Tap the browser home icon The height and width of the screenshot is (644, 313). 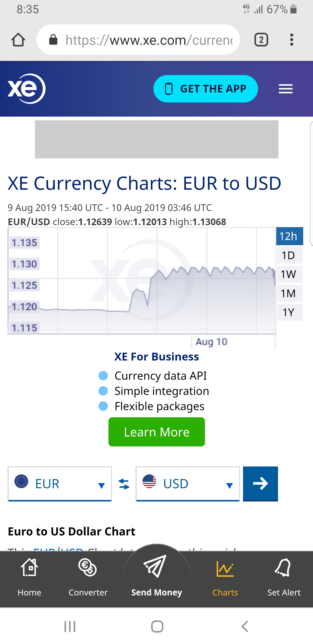[x=18, y=40]
